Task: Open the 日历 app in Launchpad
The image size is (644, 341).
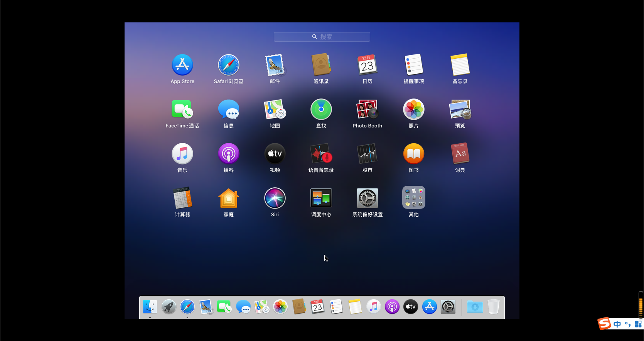Action: click(368, 65)
